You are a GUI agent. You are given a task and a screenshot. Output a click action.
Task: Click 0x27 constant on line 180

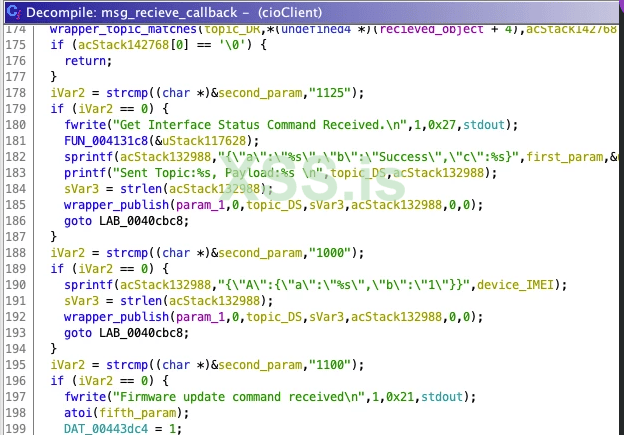[x=442, y=125]
